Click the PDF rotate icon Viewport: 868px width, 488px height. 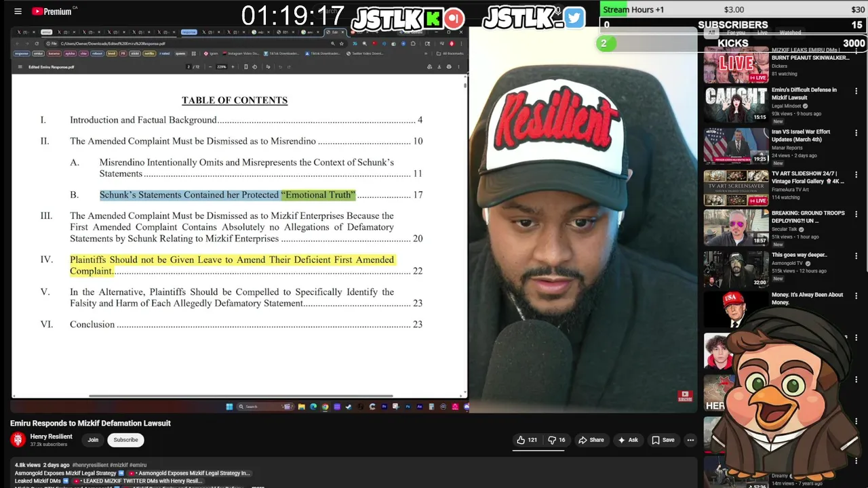click(x=255, y=66)
